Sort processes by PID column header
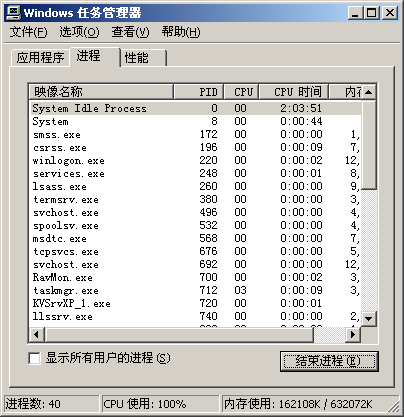The width and height of the screenshot is (404, 417). click(x=198, y=92)
